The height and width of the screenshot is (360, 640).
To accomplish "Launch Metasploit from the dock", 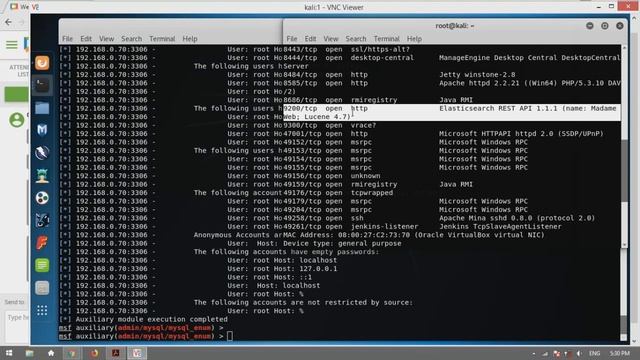I will click(x=42, y=130).
